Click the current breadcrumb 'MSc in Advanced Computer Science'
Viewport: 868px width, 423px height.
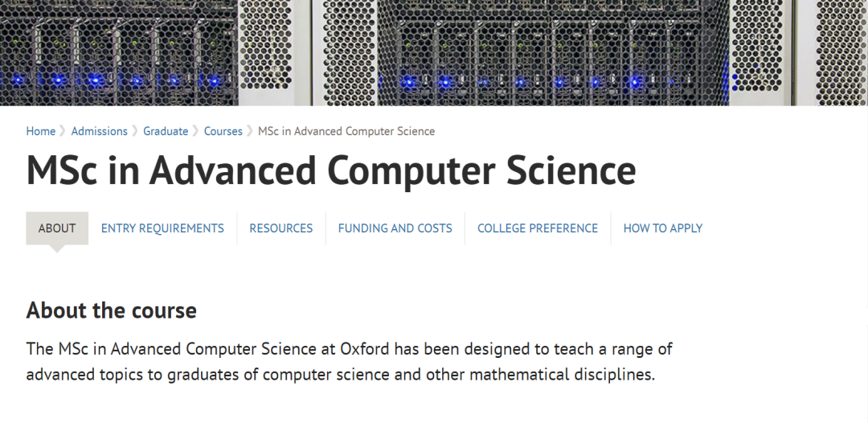346,131
